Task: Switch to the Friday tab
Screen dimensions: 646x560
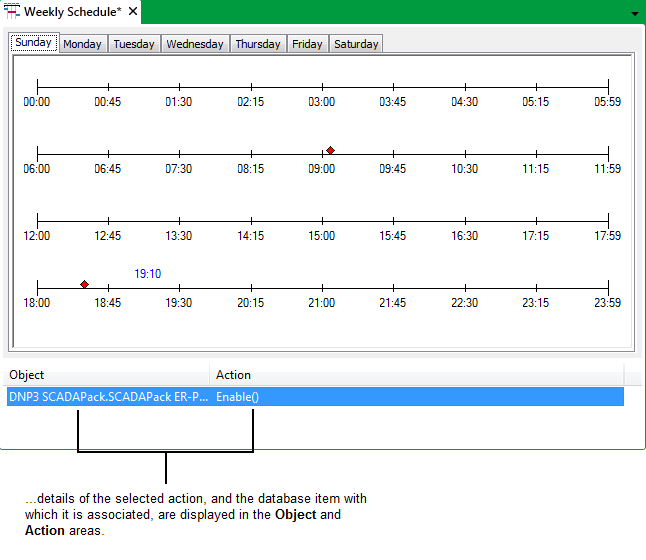Action: coord(307,44)
